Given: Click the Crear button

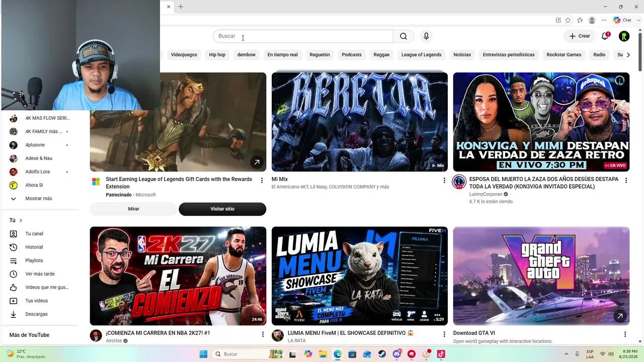Looking at the screenshot, I should point(580,36).
